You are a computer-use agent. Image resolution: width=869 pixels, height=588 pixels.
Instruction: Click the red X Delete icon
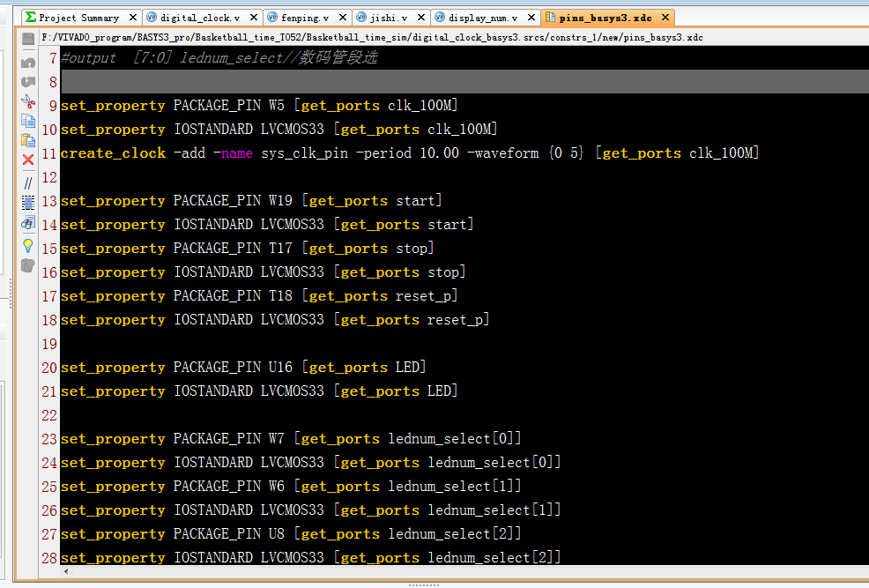27,160
